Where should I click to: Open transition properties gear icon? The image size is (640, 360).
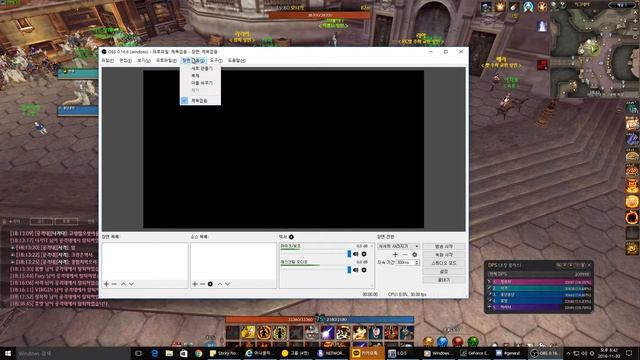[415, 254]
